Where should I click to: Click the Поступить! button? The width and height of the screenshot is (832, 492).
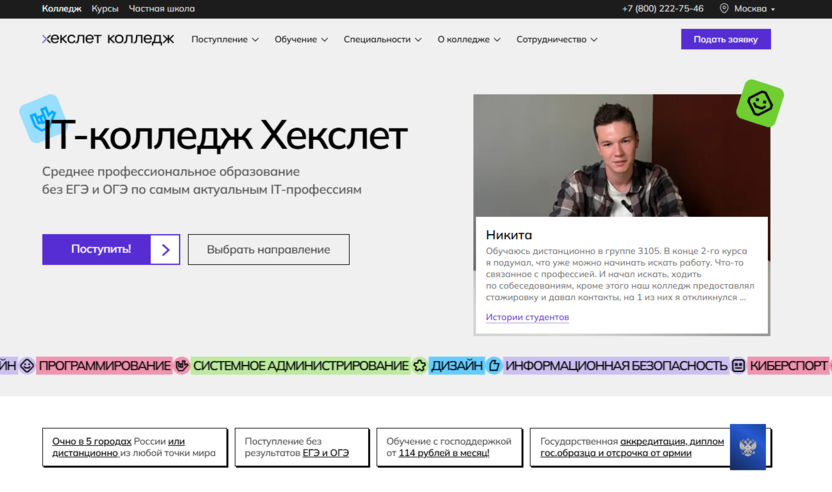coord(111,249)
